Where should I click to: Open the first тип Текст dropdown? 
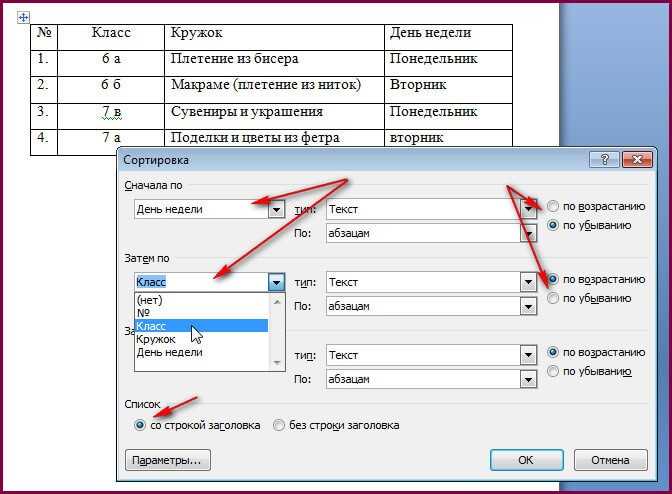[528, 210]
